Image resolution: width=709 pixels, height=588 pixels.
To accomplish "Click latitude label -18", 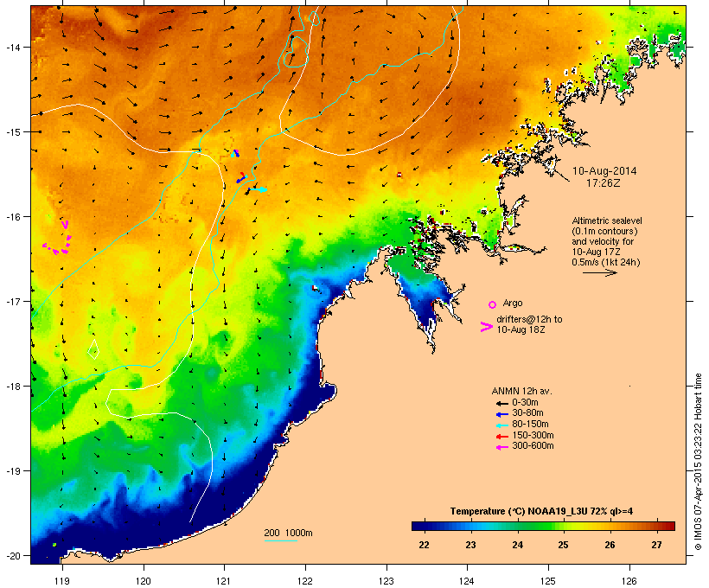I will click(12, 387).
